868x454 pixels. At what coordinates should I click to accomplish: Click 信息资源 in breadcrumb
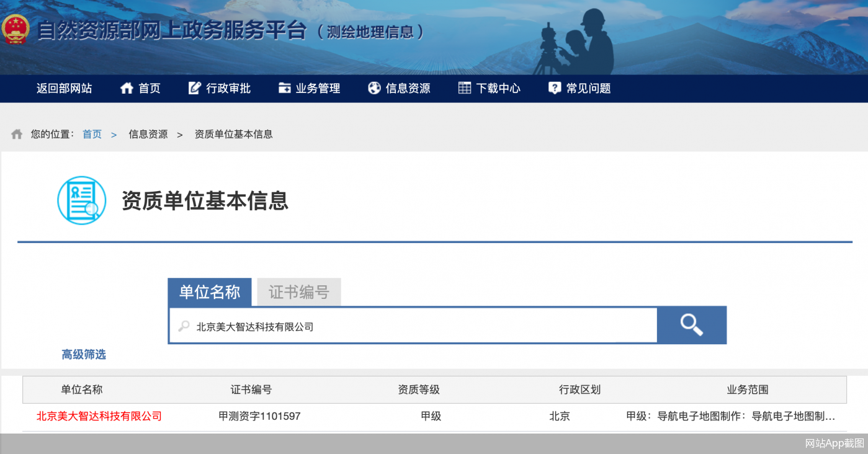[x=148, y=134]
